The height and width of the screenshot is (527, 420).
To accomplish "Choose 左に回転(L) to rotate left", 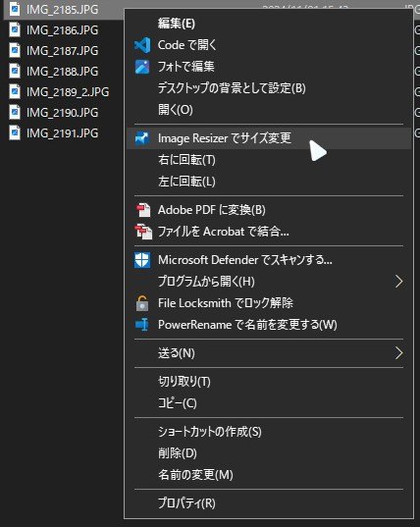I will coord(269,182).
